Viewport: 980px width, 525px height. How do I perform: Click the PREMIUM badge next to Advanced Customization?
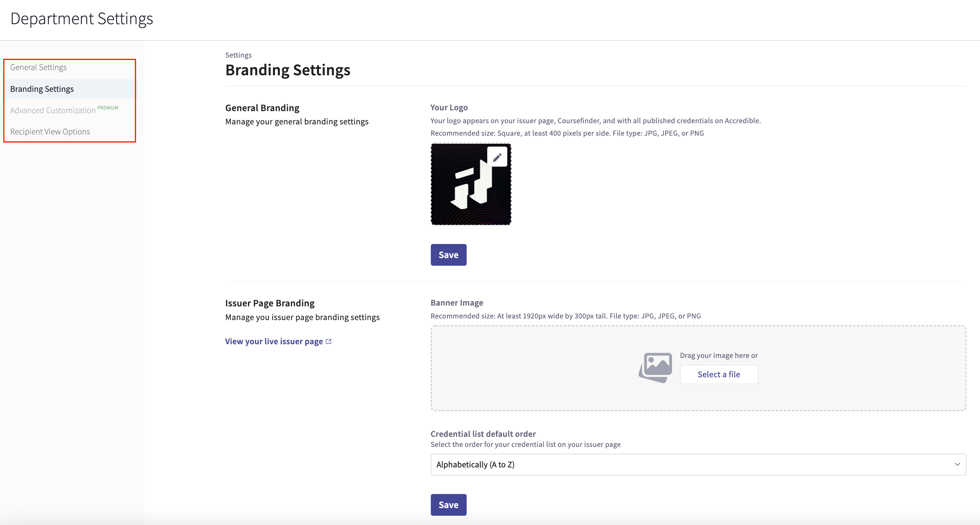click(x=108, y=108)
